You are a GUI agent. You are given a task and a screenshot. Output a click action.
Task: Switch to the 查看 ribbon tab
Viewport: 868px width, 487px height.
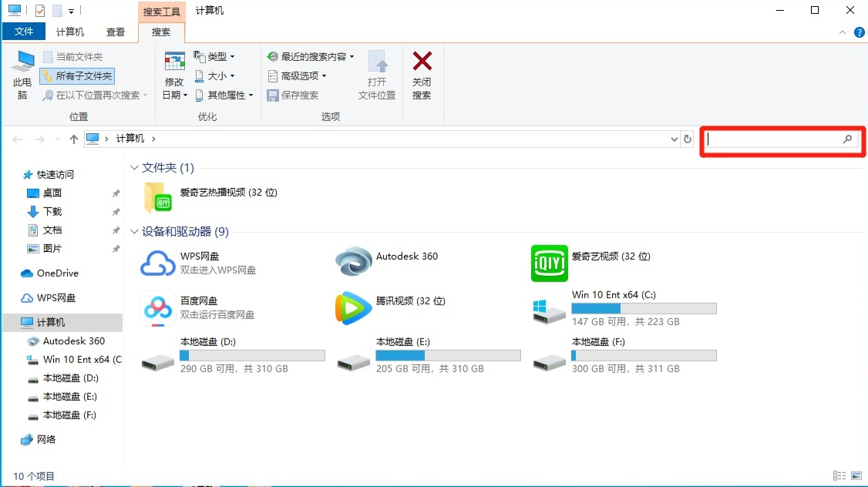tap(116, 32)
